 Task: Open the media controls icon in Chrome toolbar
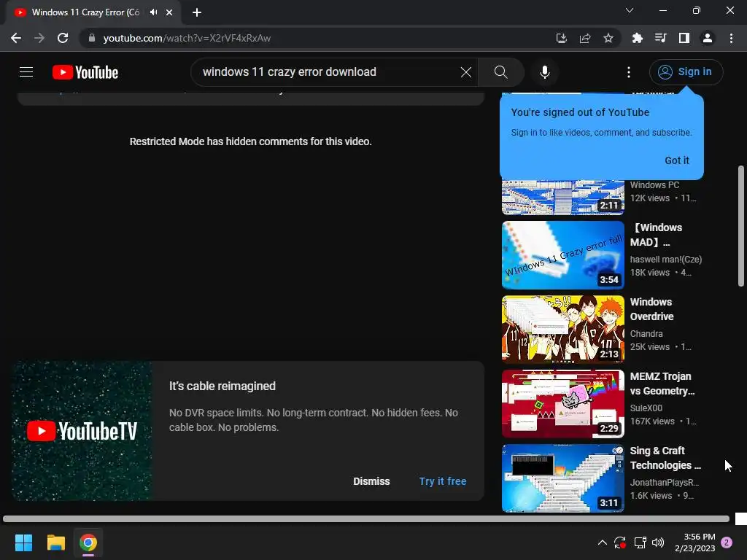click(660, 38)
